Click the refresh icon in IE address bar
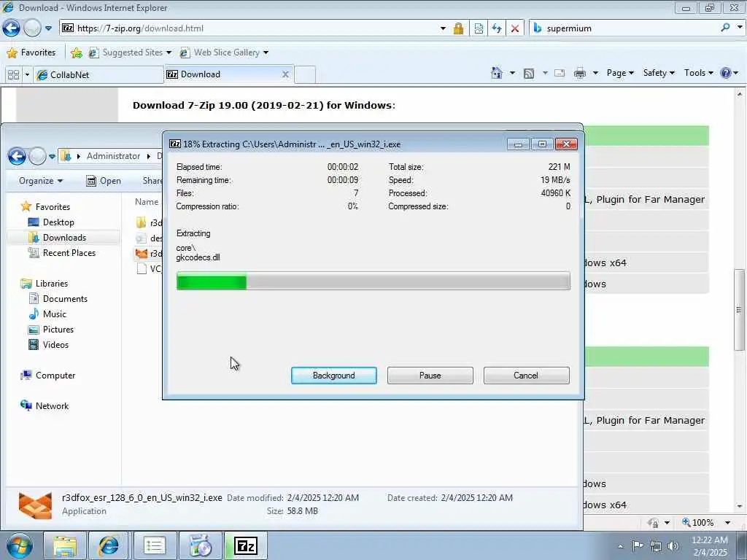 click(x=497, y=28)
